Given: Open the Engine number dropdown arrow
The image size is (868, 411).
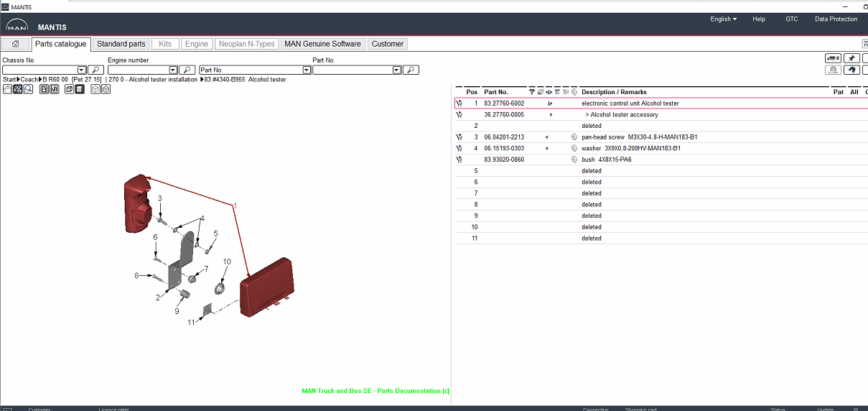Looking at the screenshot, I should click(x=173, y=70).
